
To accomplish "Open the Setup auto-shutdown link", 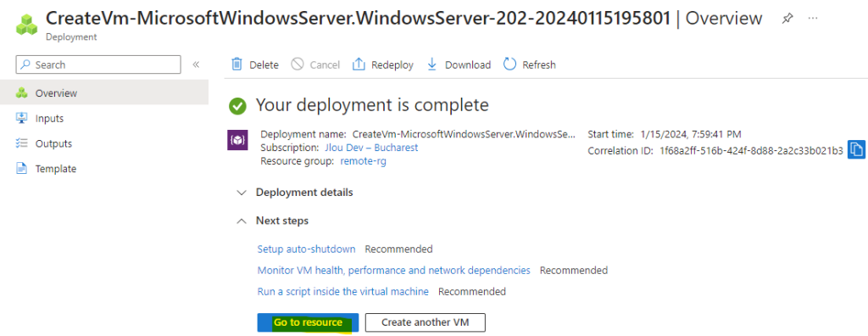I will click(x=306, y=249).
